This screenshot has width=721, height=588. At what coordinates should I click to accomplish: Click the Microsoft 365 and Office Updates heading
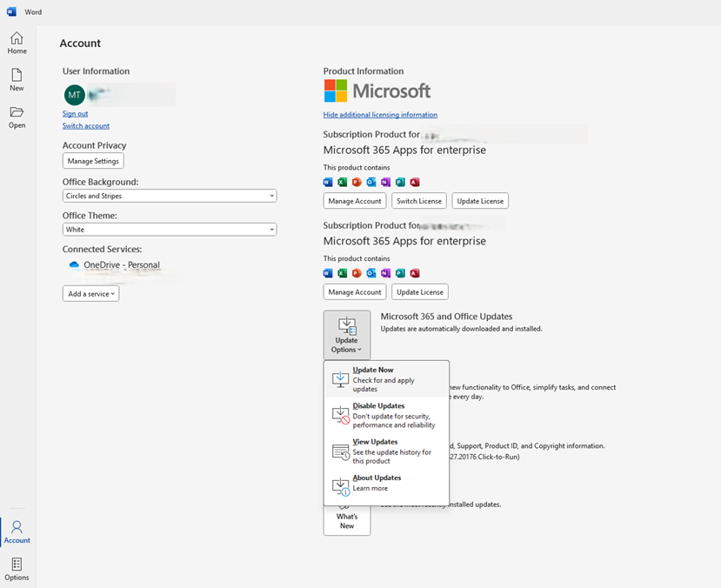pos(446,317)
